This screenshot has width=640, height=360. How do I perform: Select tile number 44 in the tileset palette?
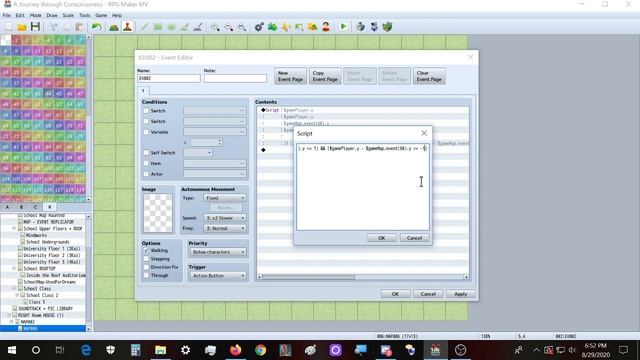(x=48, y=93)
